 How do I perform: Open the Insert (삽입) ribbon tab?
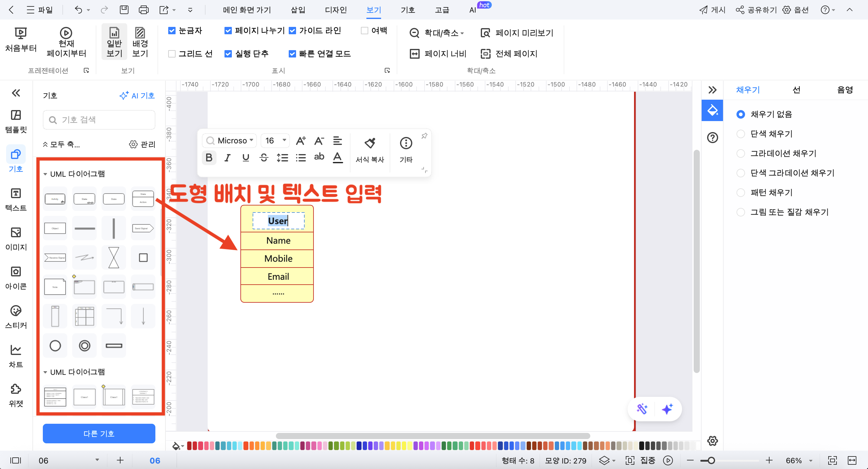pyautogui.click(x=298, y=10)
